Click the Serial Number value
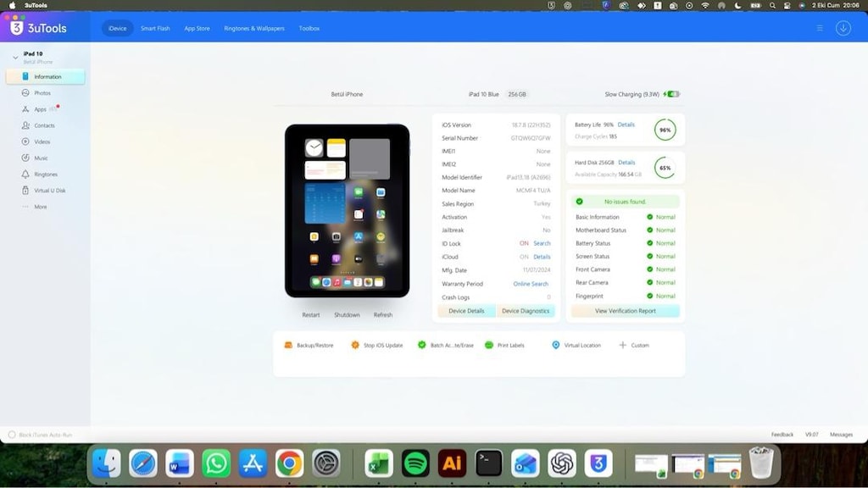Viewport: 868px width, 488px height. pos(531,138)
